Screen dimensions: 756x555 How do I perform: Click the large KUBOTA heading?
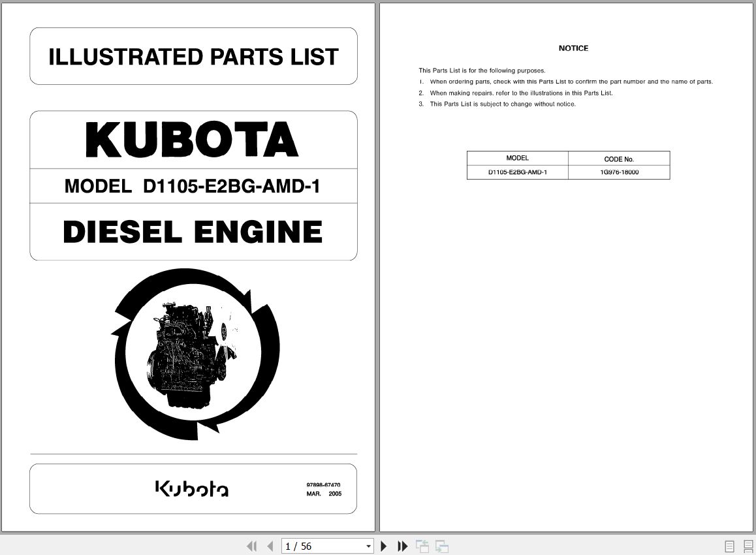point(192,139)
